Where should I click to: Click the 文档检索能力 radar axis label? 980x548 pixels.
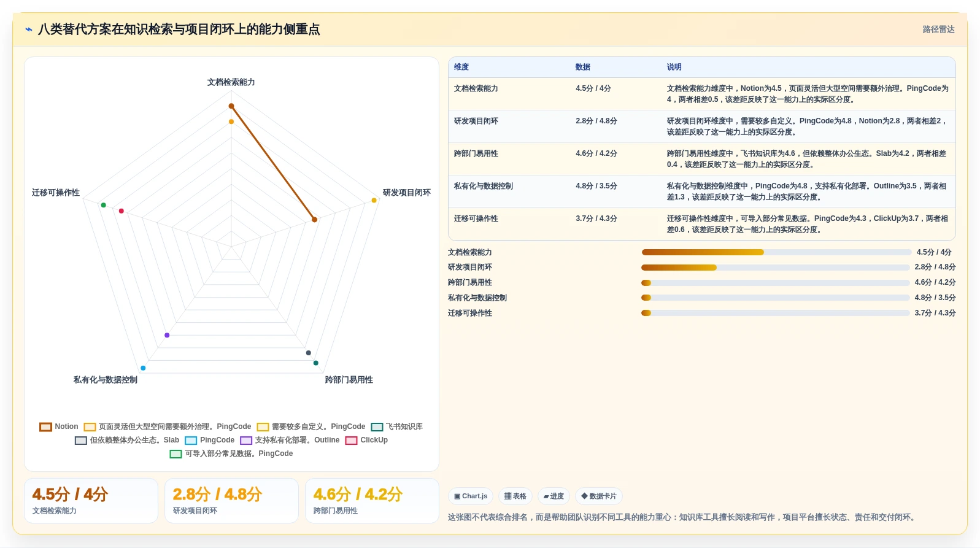pos(231,82)
